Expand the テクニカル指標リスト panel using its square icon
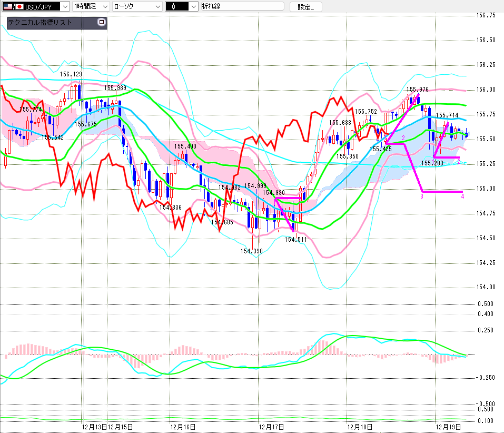Image resolution: width=504 pixels, height=433 pixels. tap(102, 22)
